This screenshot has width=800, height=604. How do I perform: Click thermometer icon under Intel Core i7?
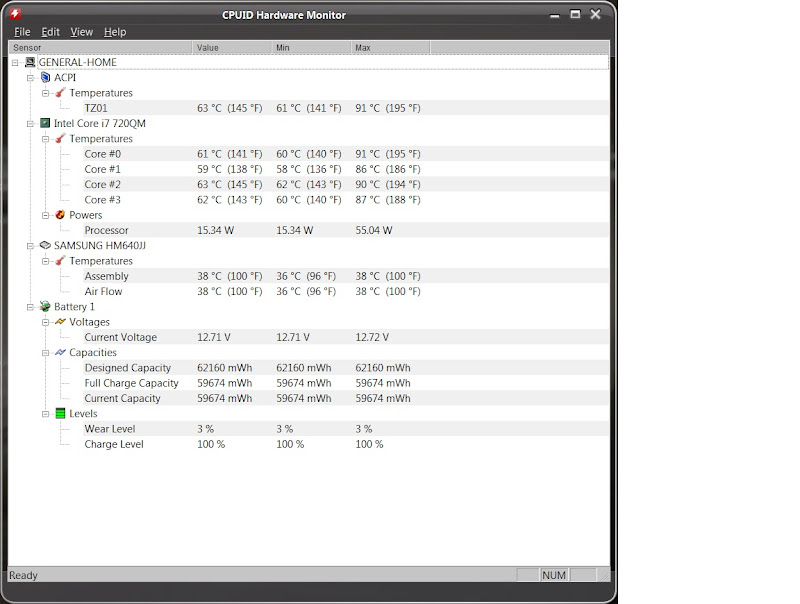point(60,139)
